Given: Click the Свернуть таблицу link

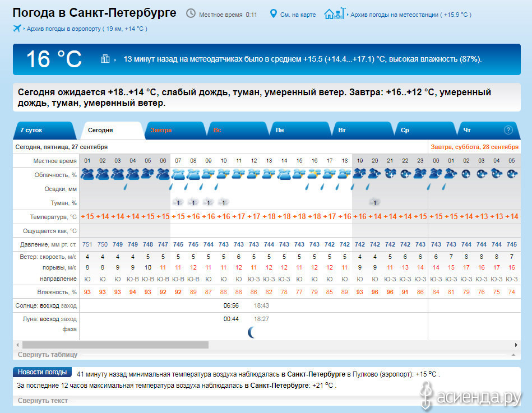Looking at the screenshot, I should coord(48,355).
